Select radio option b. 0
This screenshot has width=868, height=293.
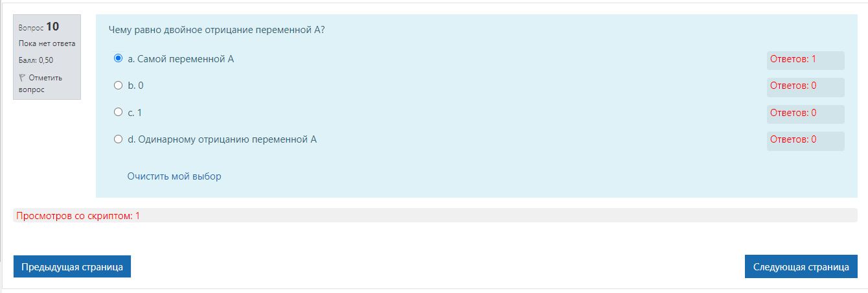[x=118, y=85]
